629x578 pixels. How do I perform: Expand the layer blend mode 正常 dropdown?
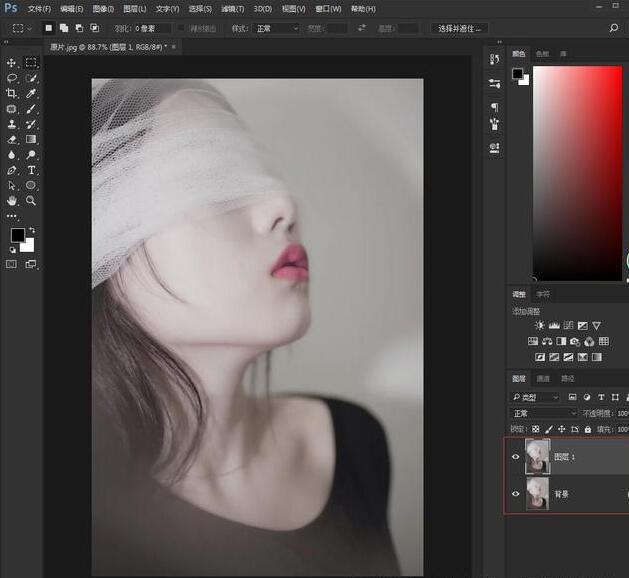click(544, 413)
